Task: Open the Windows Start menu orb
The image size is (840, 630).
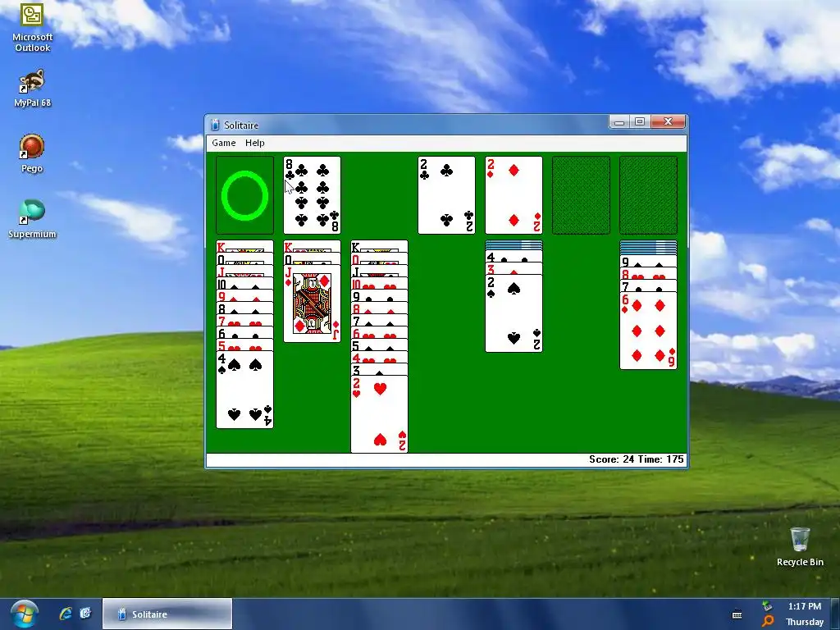Action: click(24, 614)
